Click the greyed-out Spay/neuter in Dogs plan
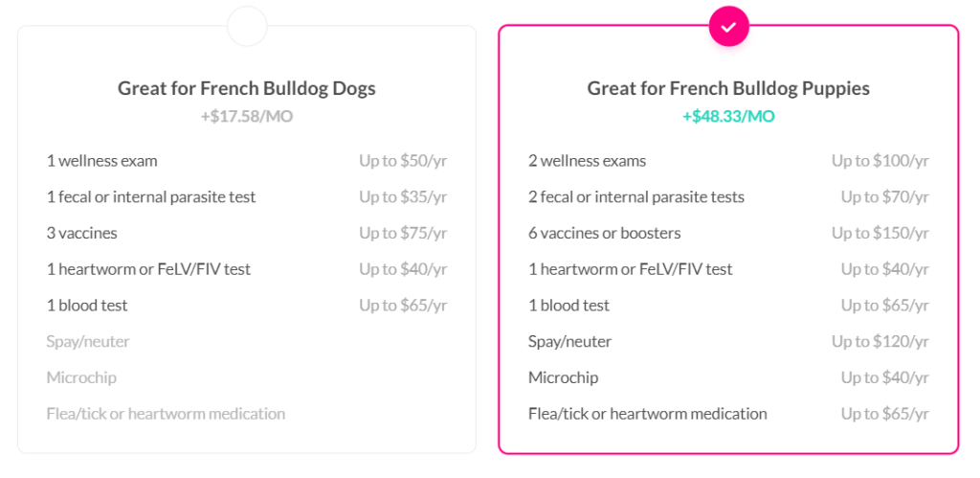The height and width of the screenshot is (478, 980). pyautogui.click(x=88, y=341)
